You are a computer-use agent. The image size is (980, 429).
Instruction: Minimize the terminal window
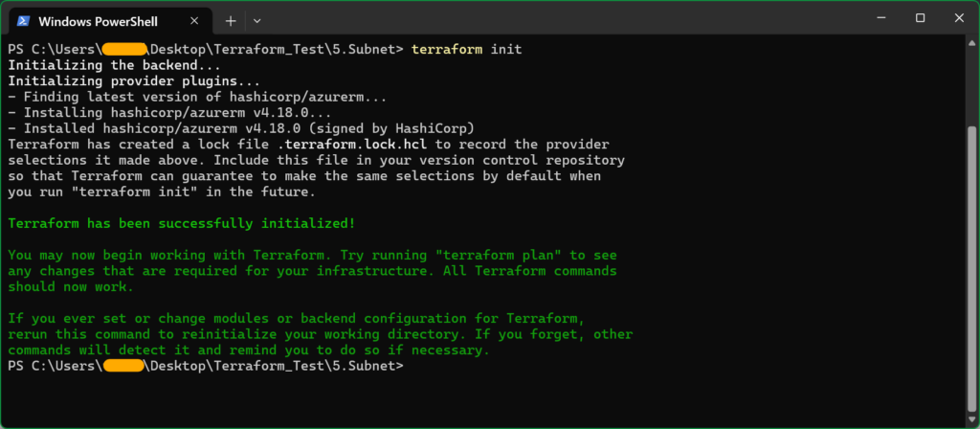pyautogui.click(x=880, y=18)
